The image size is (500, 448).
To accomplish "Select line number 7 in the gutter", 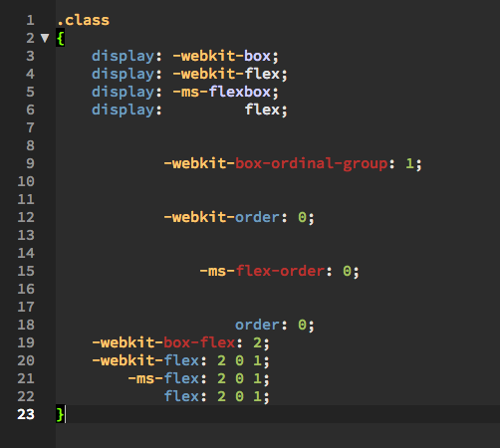I will point(30,127).
